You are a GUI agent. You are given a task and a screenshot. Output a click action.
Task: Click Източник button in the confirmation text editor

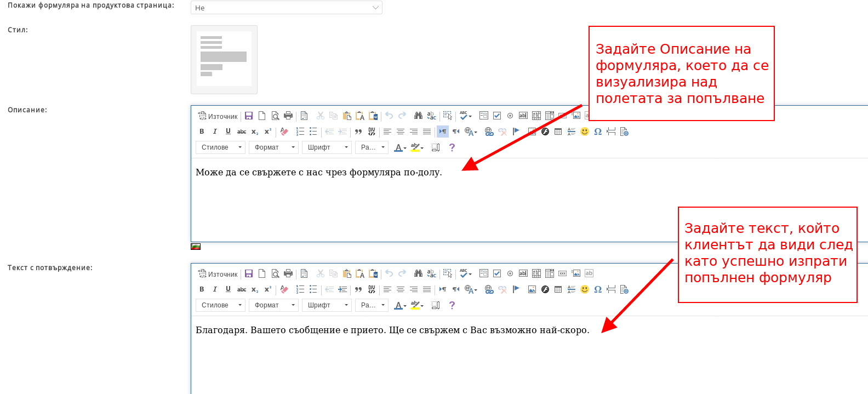[x=218, y=274]
